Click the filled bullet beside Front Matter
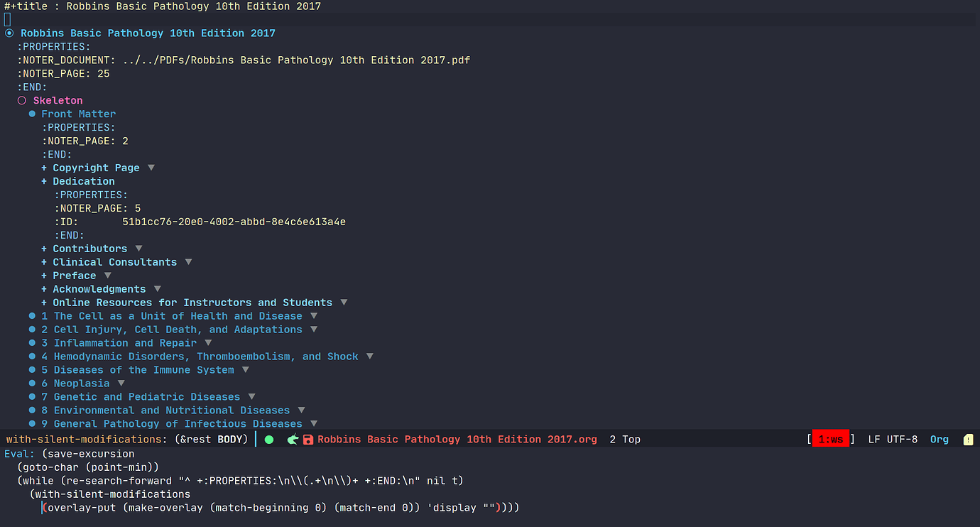The image size is (980, 527). (x=31, y=114)
